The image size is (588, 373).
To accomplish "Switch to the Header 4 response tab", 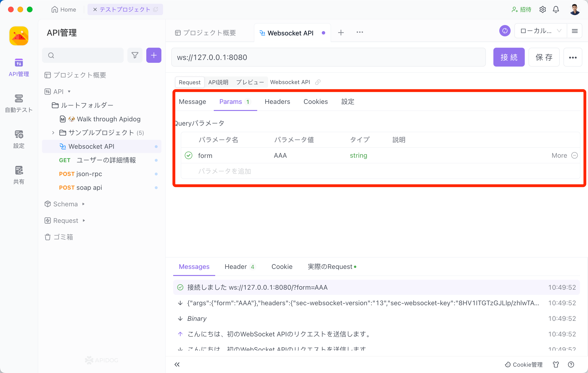I will click(x=240, y=267).
